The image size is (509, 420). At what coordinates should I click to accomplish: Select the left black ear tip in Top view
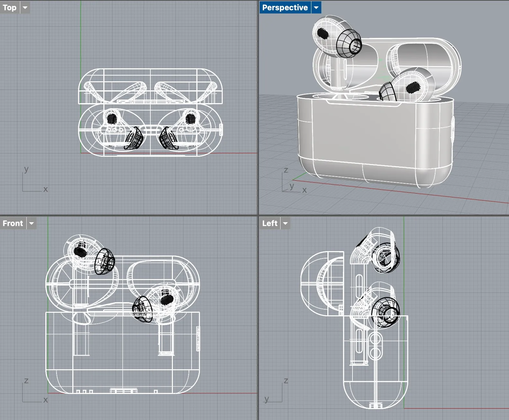click(x=134, y=139)
